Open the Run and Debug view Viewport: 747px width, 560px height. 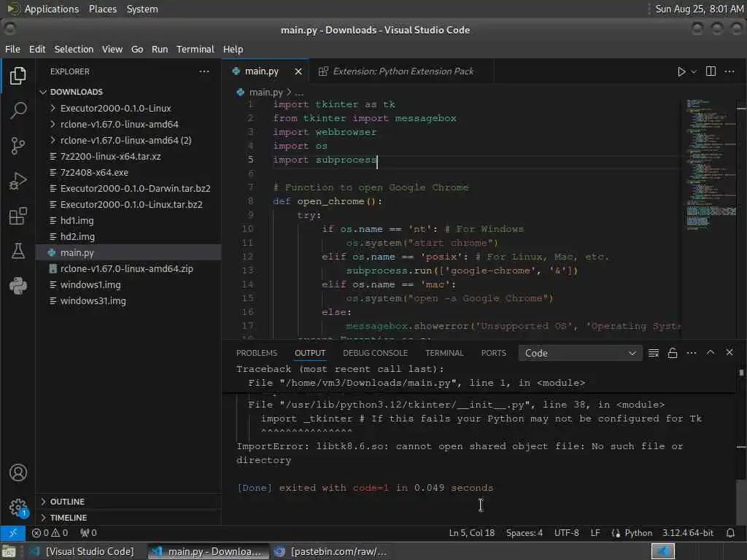18,181
